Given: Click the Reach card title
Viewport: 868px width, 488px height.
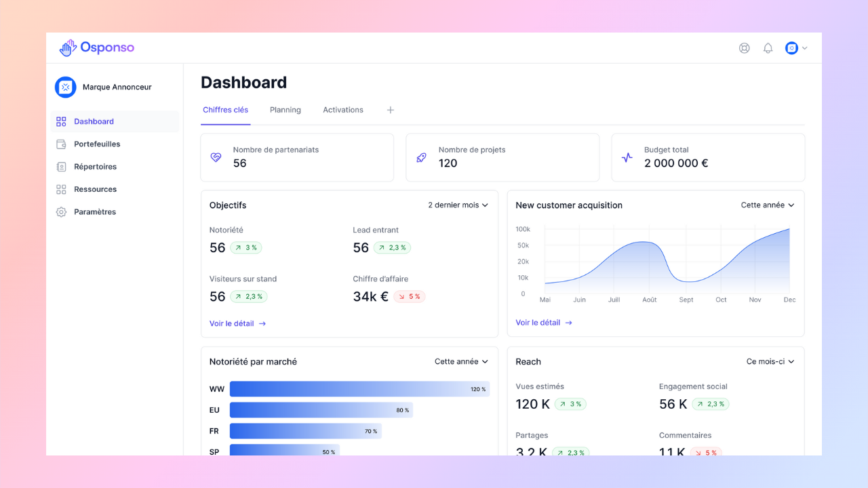Looking at the screenshot, I should (x=528, y=361).
